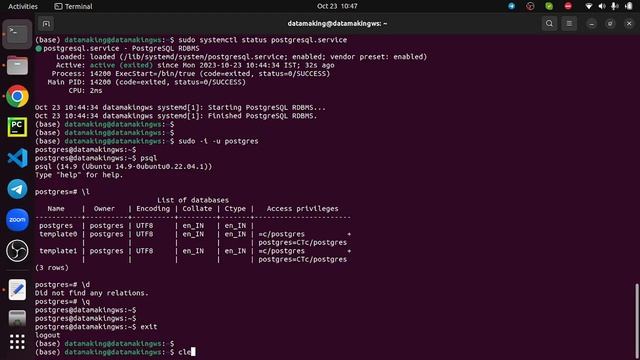Click the terminal vertical scrollbar

click(636, 320)
